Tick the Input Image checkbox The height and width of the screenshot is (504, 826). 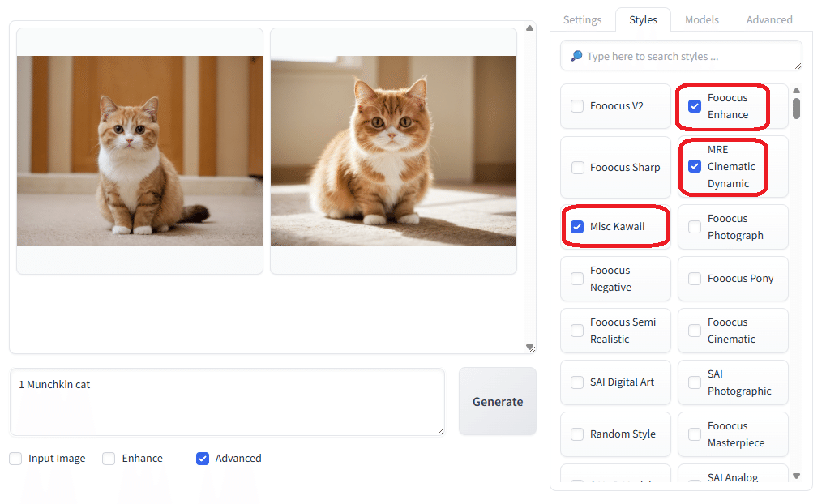[16, 459]
